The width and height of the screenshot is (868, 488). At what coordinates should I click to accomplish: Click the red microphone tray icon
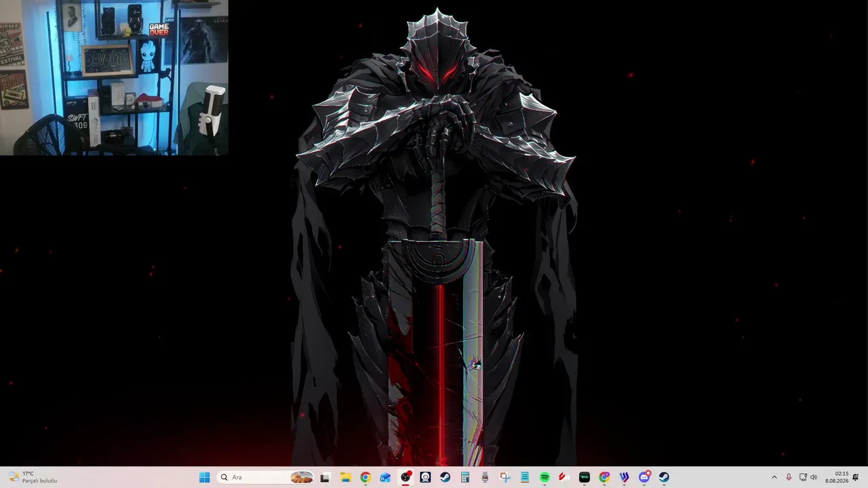click(x=789, y=477)
